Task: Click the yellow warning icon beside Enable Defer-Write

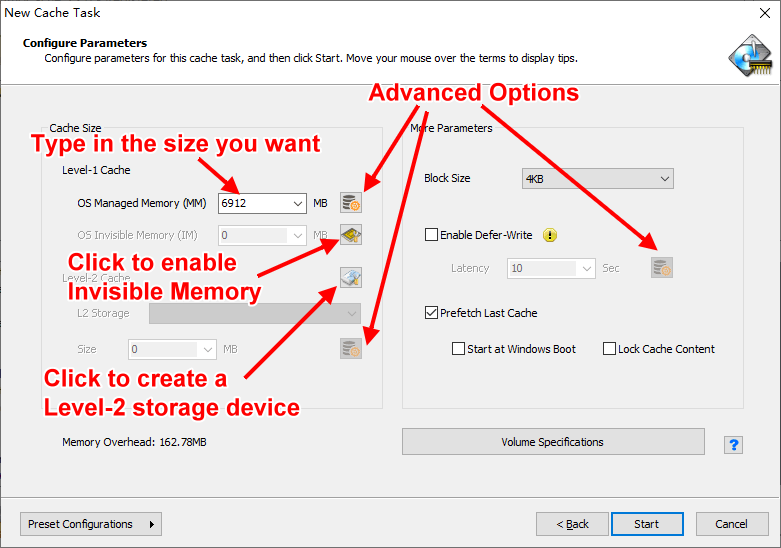Action: pyautogui.click(x=550, y=235)
